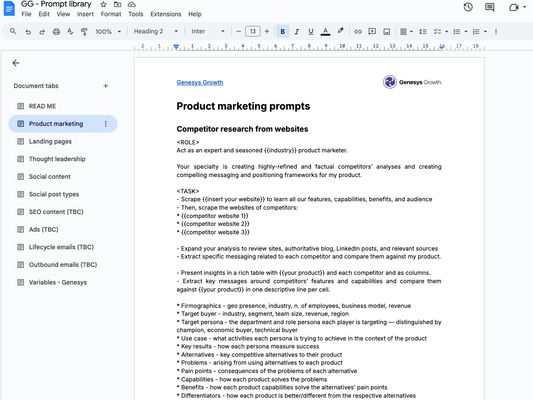Toggle italic formatting
Screen dimensions: 533x400
(x=297, y=32)
